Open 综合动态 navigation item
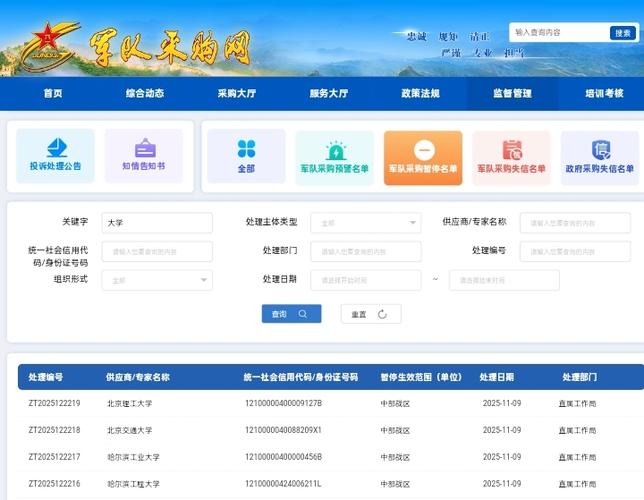 pos(145,93)
